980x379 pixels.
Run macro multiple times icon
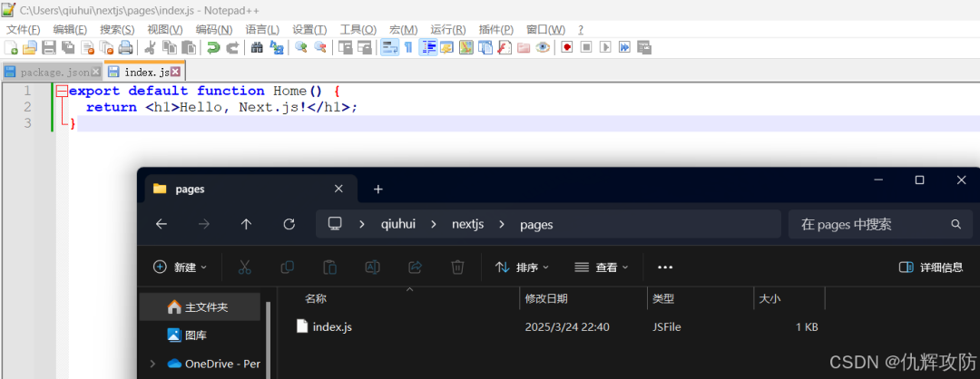pyautogui.click(x=624, y=47)
